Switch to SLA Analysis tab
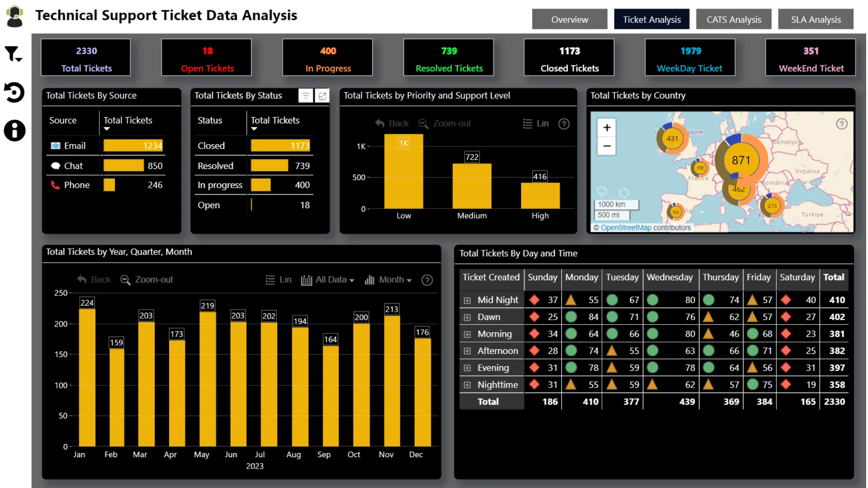 tap(816, 19)
